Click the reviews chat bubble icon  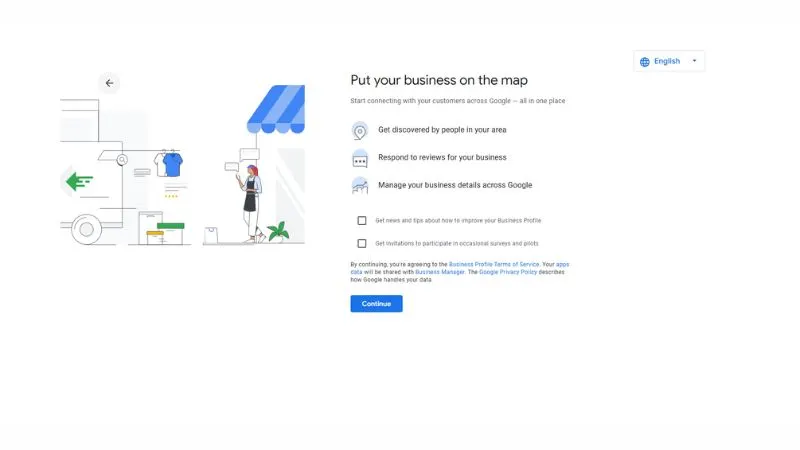360,159
